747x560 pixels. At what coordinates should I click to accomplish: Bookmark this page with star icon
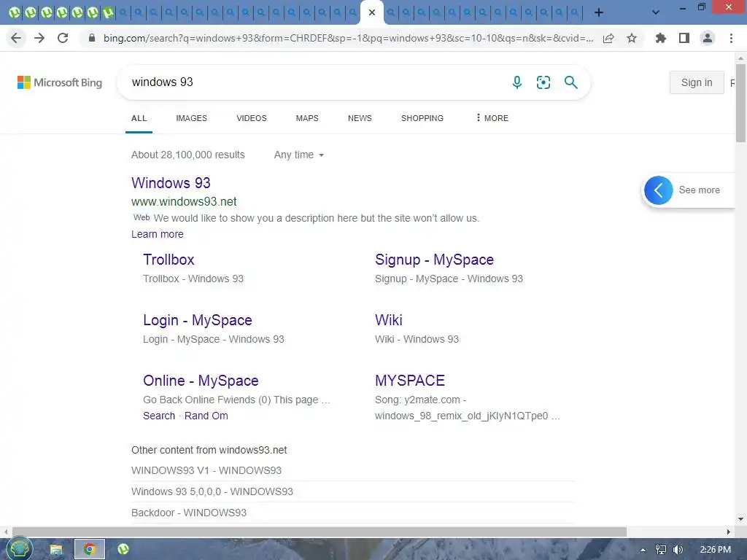coord(632,38)
